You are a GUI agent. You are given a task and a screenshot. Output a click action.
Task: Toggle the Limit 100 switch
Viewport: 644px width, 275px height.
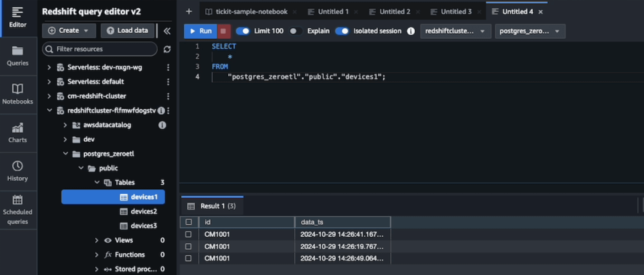point(243,31)
